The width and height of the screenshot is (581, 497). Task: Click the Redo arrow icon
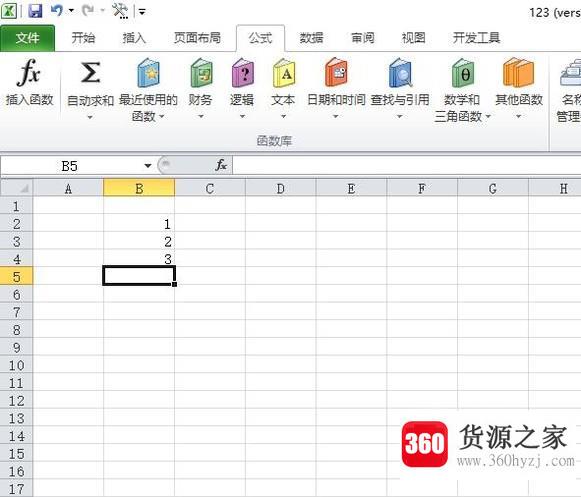tap(87, 10)
